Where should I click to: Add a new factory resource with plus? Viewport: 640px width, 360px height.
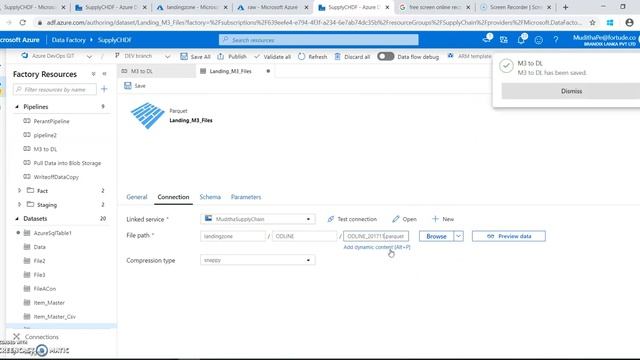[104, 89]
